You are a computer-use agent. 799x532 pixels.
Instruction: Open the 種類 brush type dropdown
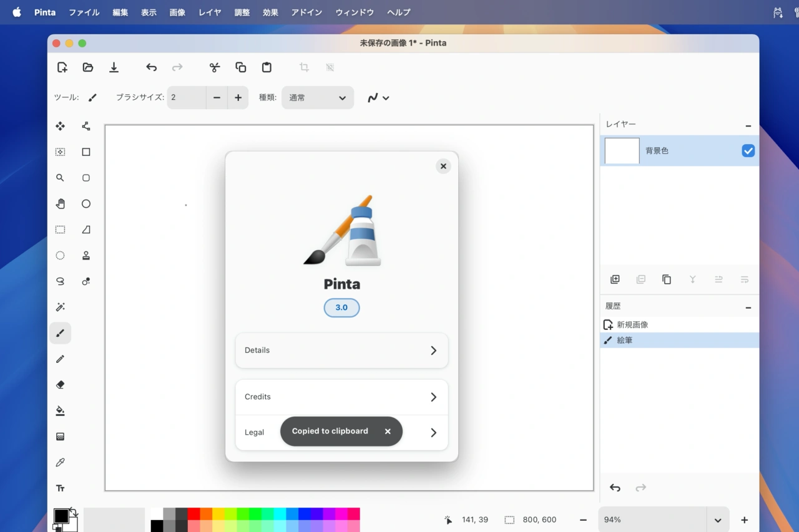tap(317, 98)
